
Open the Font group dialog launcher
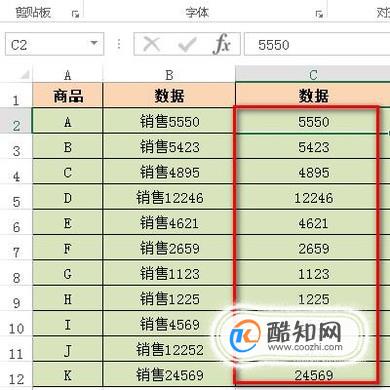point(319,14)
